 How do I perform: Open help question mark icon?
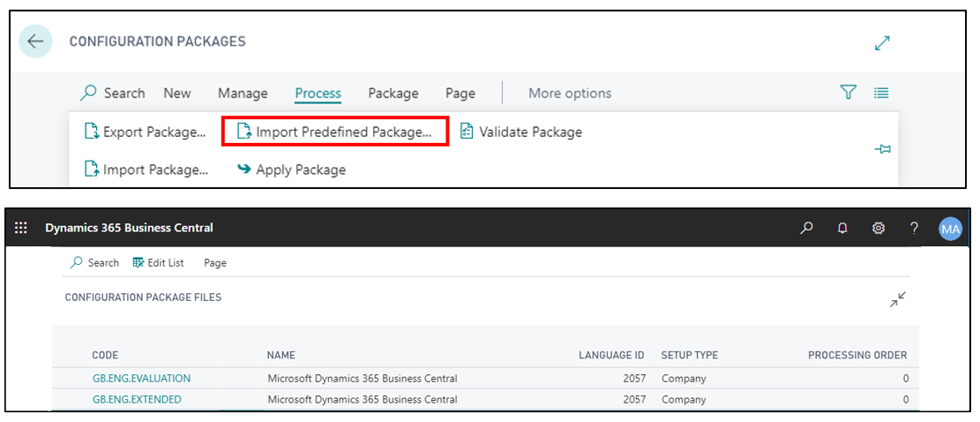coord(914,228)
